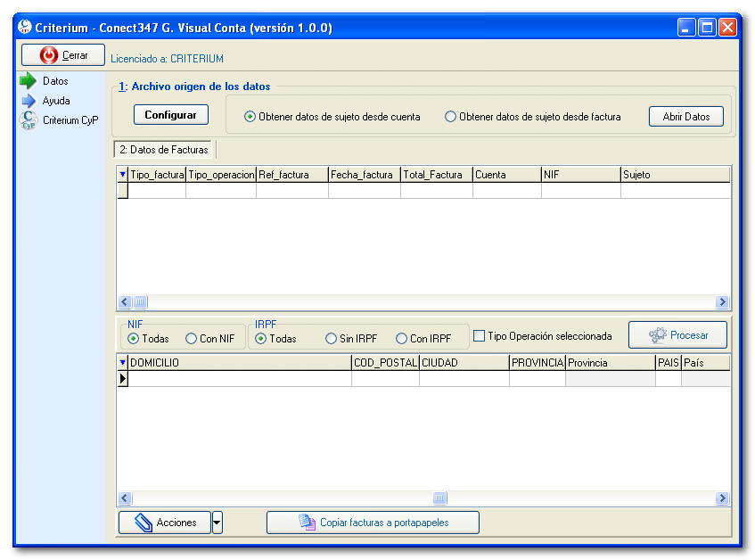Click COD_POSTAL column header
The width and height of the screenshot is (755, 560).
pyautogui.click(x=385, y=363)
